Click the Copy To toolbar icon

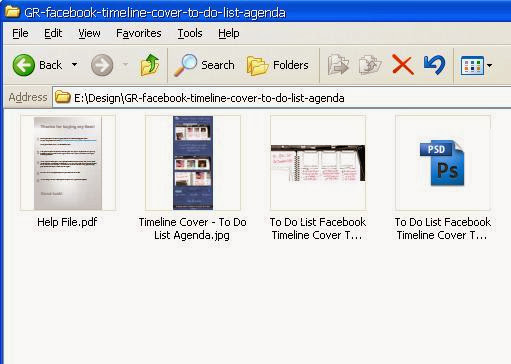pos(370,65)
